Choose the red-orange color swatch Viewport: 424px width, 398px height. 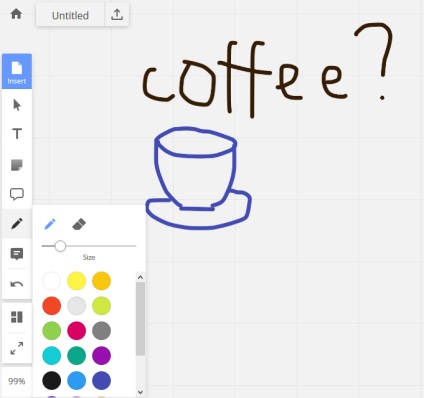[52, 306]
